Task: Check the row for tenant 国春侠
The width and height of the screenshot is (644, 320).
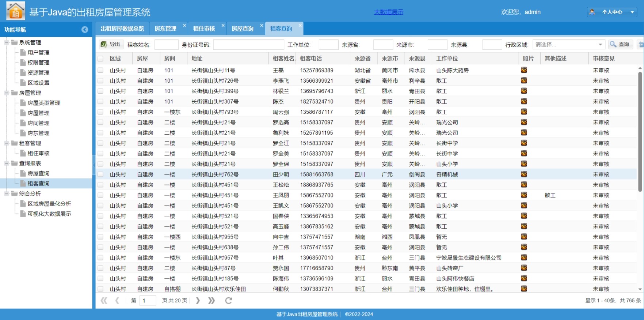Action: pyautogui.click(x=100, y=216)
